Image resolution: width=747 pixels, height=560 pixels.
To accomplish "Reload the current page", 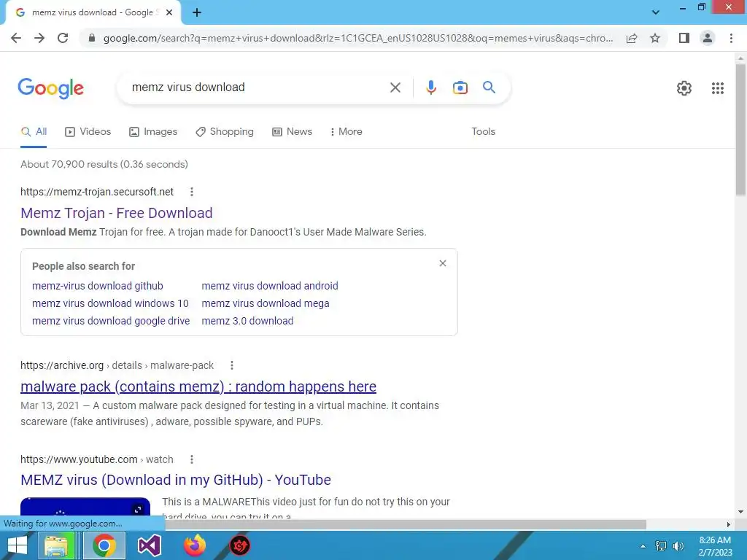I will (63, 38).
